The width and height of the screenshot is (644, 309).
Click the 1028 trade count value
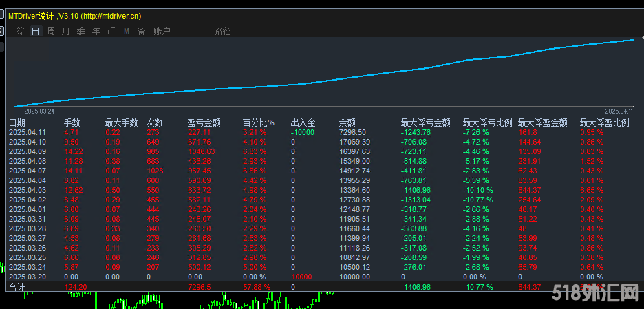point(155,171)
